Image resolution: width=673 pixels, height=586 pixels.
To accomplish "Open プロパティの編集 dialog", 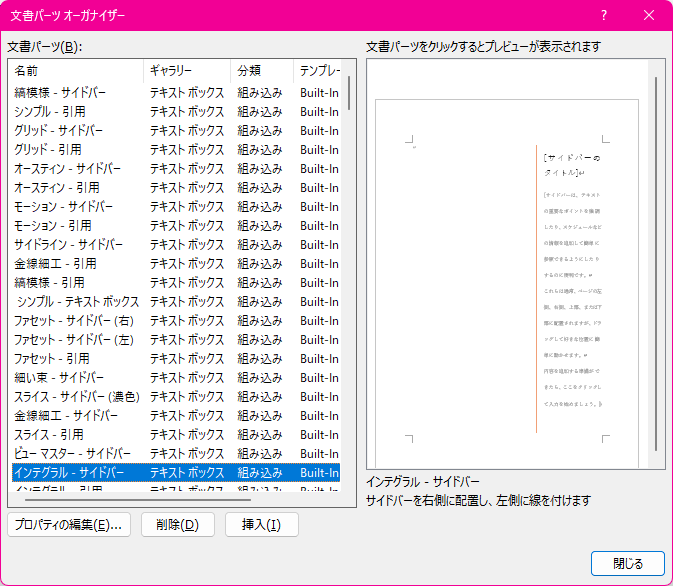I will [69, 525].
